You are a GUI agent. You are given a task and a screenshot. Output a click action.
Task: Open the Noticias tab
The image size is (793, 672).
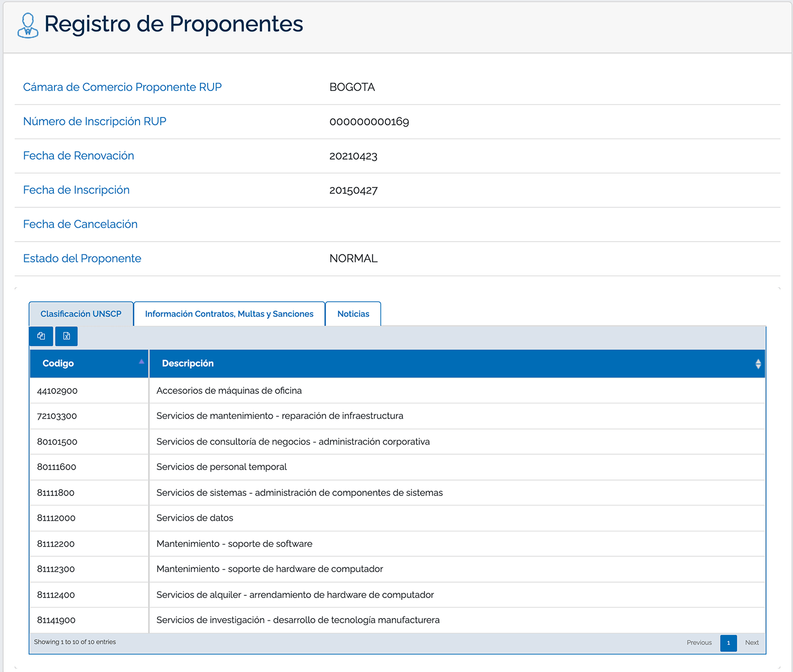[x=353, y=314]
